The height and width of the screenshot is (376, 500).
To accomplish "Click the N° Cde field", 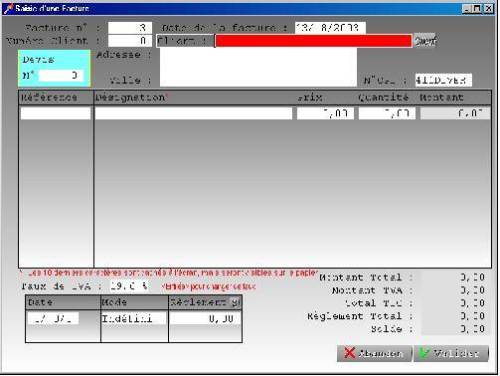I will click(443, 80).
